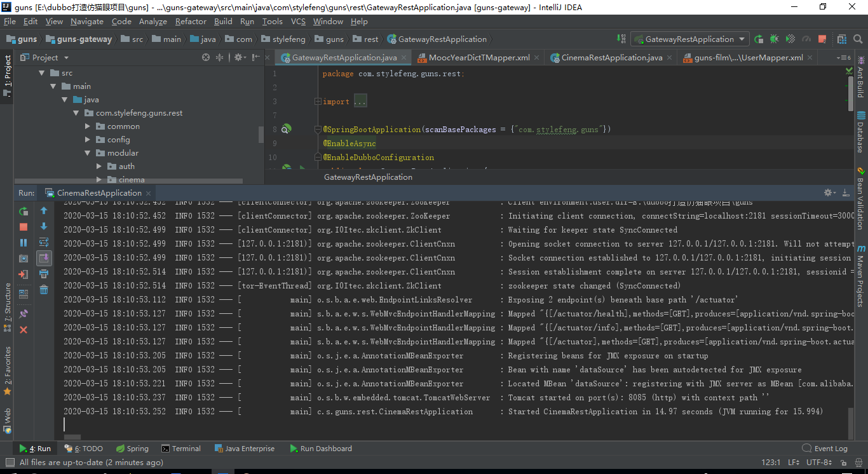Click Exit icon in Run panel
Viewport: 868px width, 474px height.
[x=24, y=274]
